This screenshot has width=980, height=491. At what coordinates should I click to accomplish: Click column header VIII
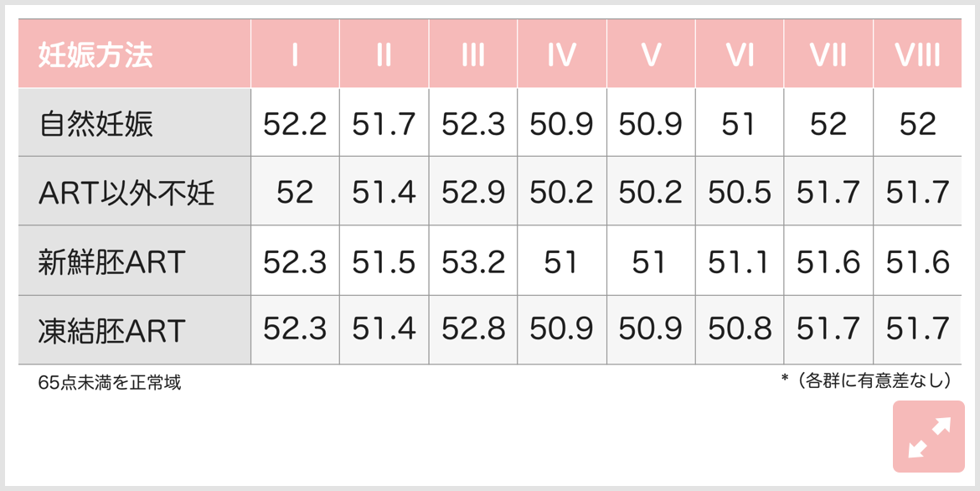[917, 55]
